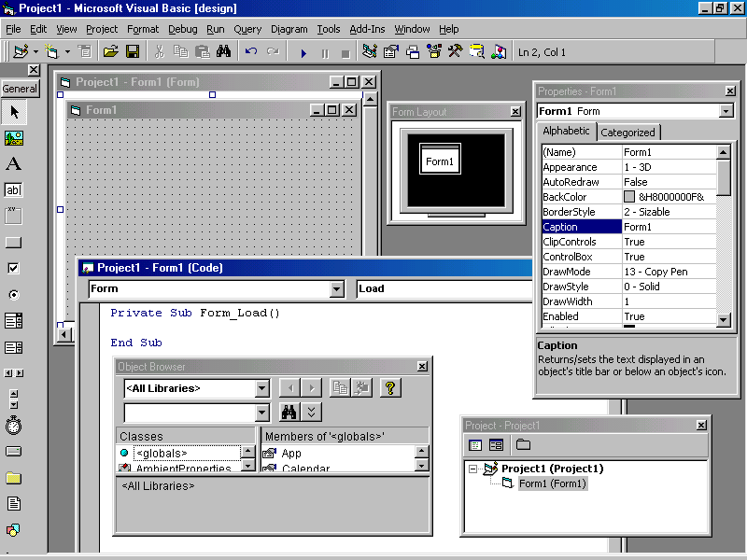The height and width of the screenshot is (560, 747).
Task: Click the General toolbox tab button
Action: 20,89
